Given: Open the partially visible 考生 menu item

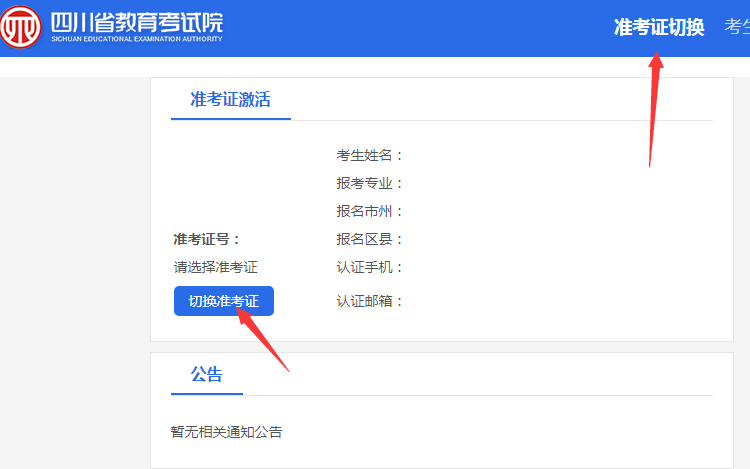Looking at the screenshot, I should pyautogui.click(x=737, y=27).
